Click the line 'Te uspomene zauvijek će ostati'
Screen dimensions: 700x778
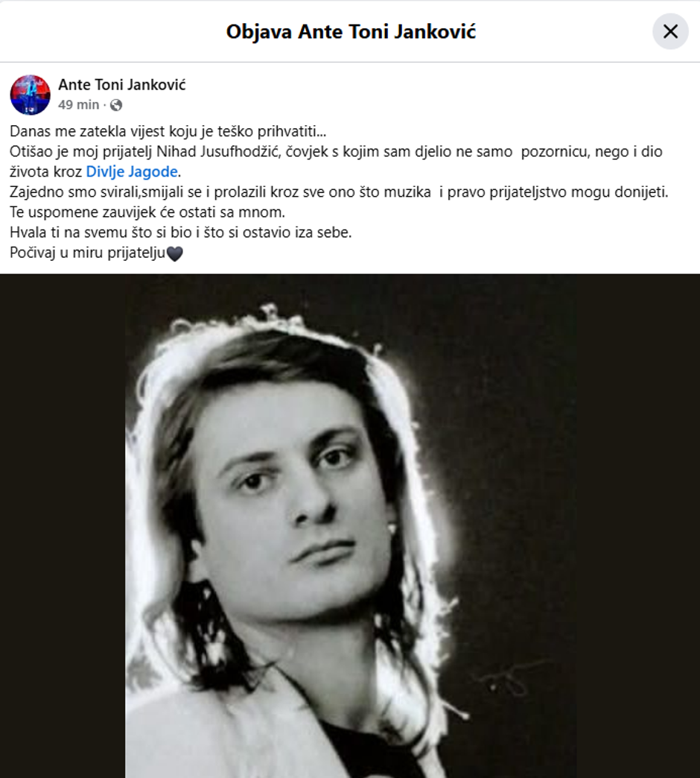pos(147,212)
